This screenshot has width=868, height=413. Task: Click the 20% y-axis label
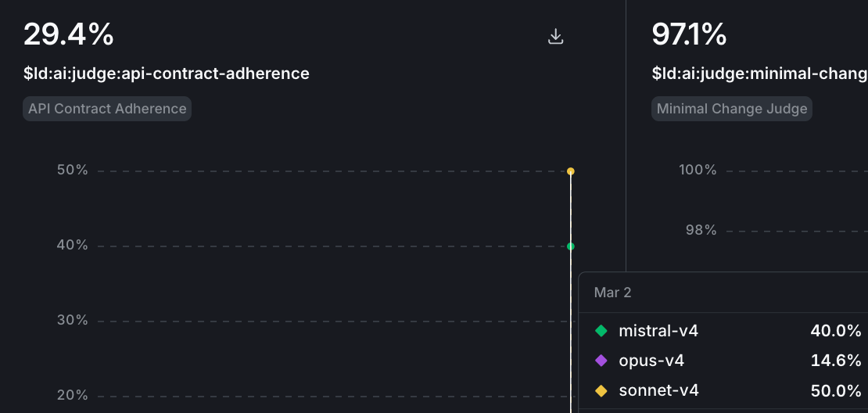point(73,395)
